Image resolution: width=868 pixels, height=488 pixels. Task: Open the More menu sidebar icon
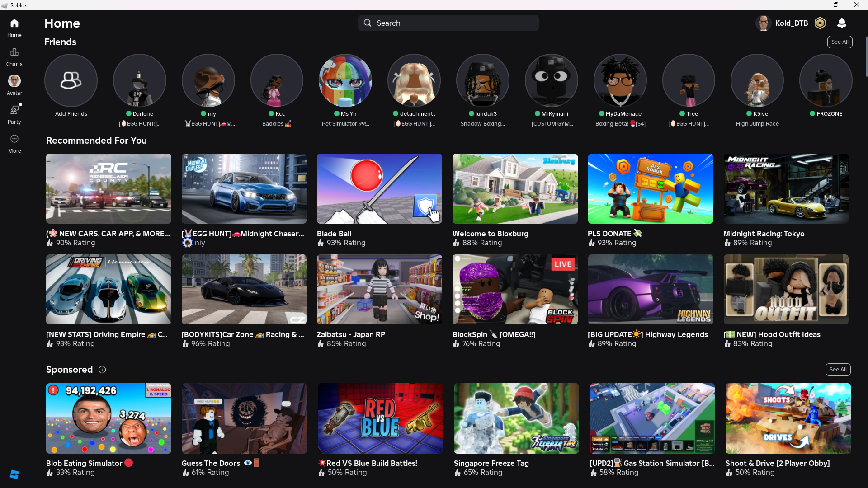pos(14,139)
